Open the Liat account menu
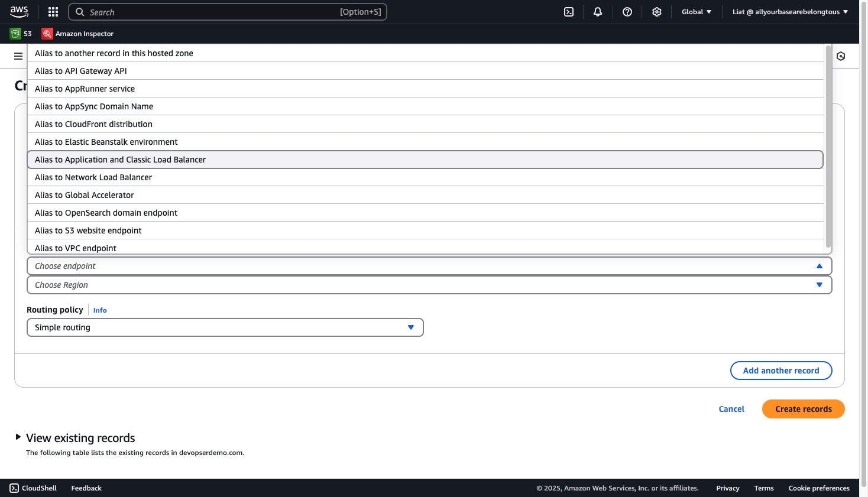 pyautogui.click(x=790, y=12)
